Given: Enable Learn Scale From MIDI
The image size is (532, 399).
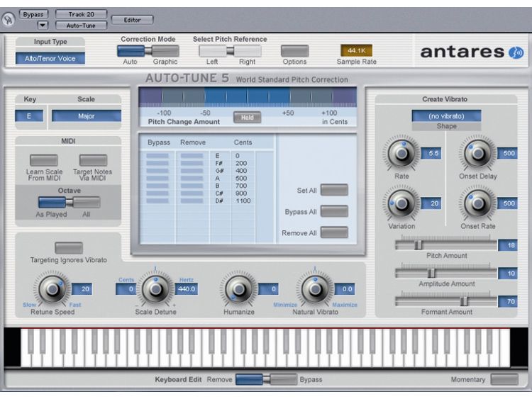Looking at the screenshot, I should (44, 160).
